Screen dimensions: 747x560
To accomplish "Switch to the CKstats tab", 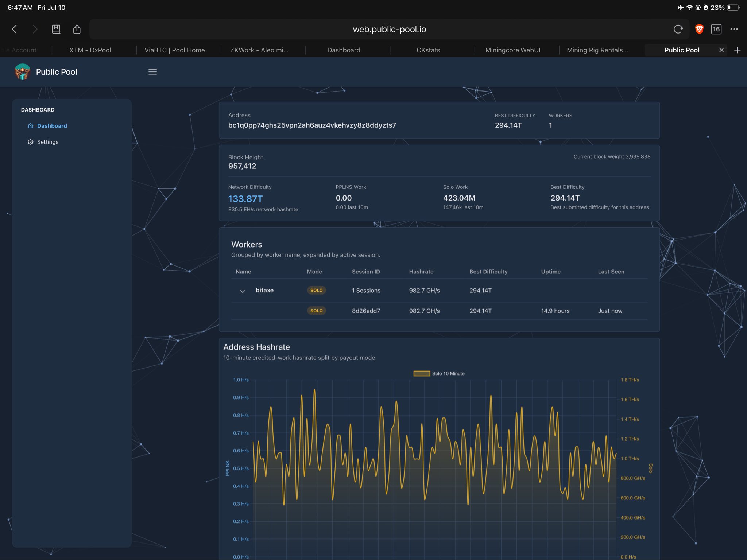I will (x=429, y=50).
